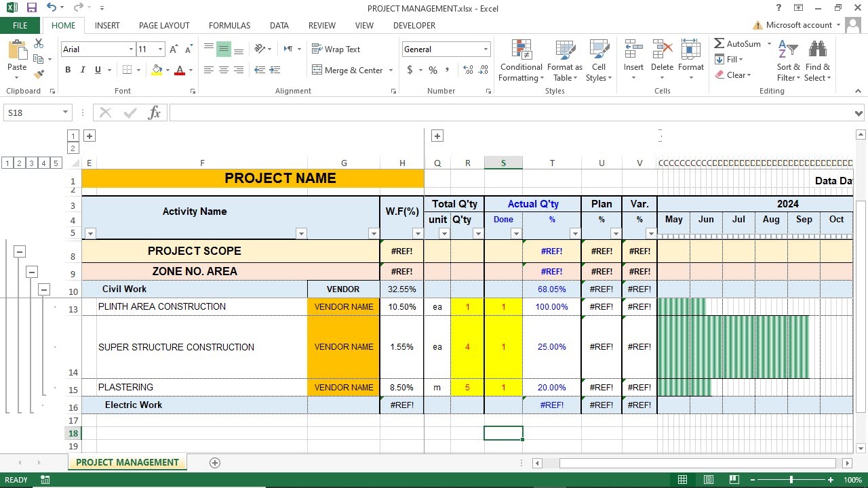868x488 pixels.
Task: Adjust the zoom slider handle
Action: pos(791,480)
